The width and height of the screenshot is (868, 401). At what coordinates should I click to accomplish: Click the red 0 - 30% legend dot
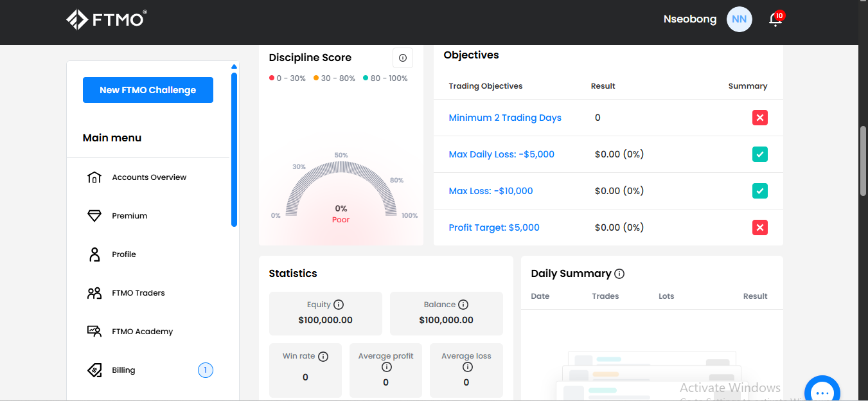[272, 78]
